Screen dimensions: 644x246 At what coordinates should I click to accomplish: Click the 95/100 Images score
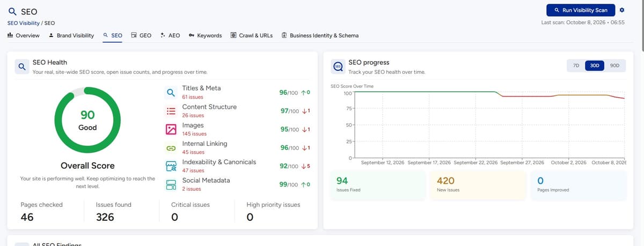click(289, 129)
